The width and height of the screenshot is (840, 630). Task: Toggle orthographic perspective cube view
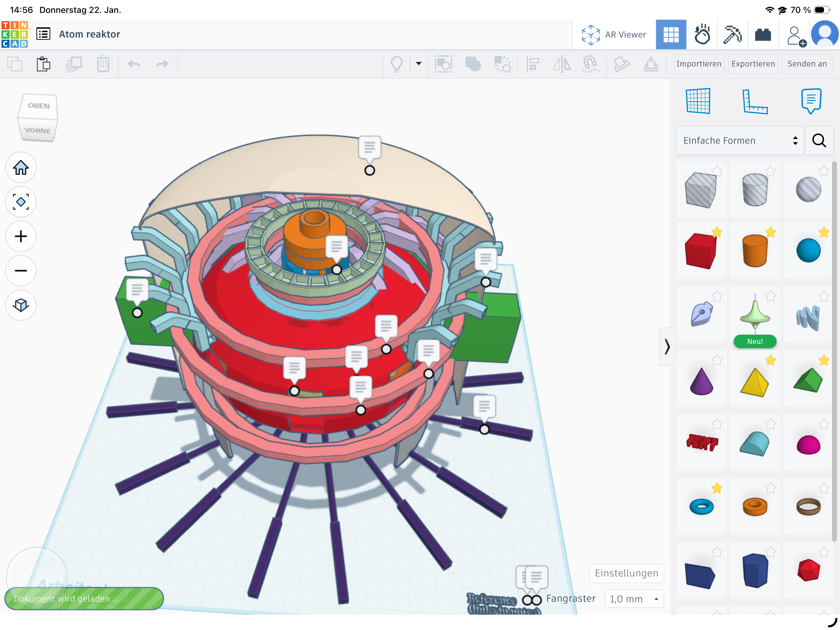coord(21,305)
